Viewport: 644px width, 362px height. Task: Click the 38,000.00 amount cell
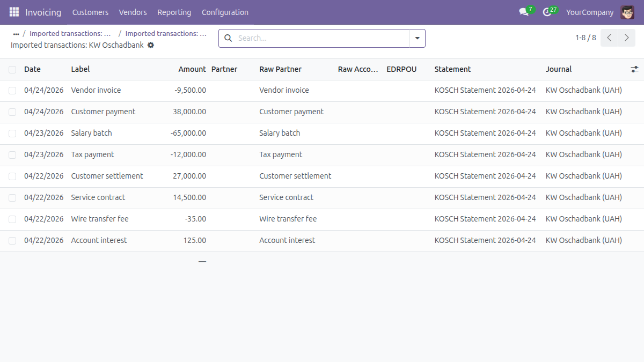(x=189, y=112)
